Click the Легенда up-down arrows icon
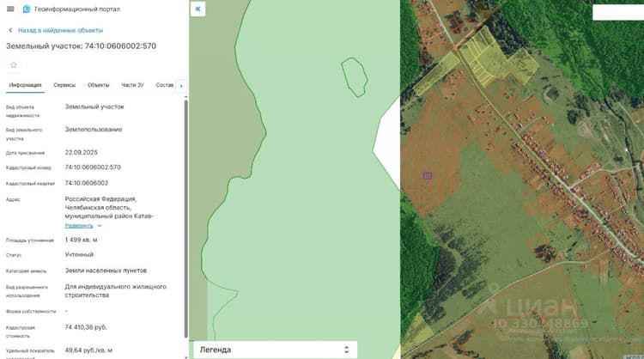Viewport: 644px width, 359px height. tap(346, 350)
